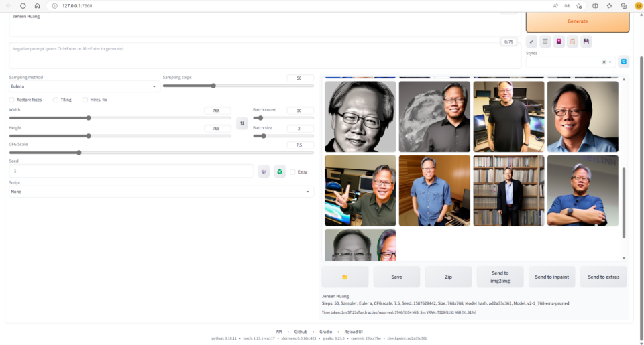The width and height of the screenshot is (644, 345).
Task: Activate the read aloud icon
Action: 555,6
